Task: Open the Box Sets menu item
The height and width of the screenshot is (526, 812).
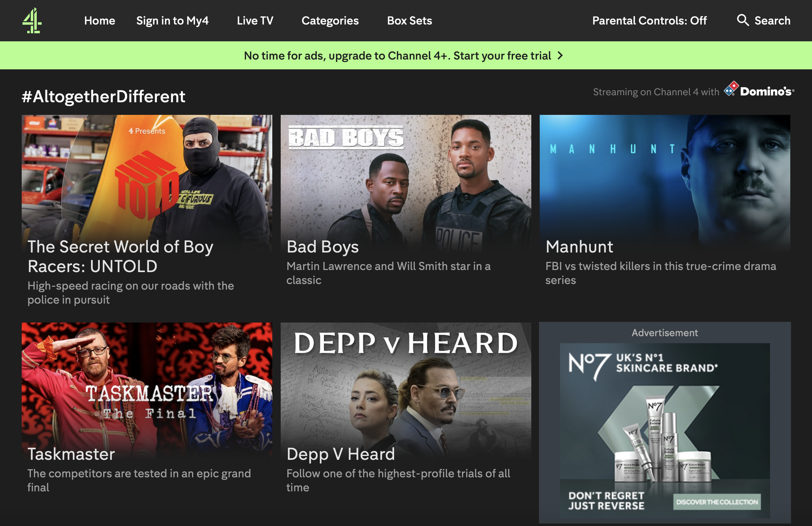Action: tap(409, 21)
